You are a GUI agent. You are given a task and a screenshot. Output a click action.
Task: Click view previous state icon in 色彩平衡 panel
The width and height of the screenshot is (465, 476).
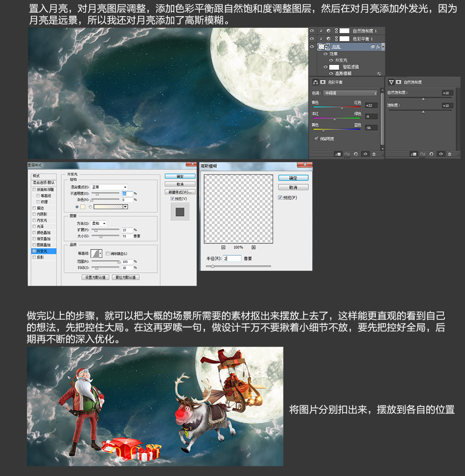[x=347, y=154]
